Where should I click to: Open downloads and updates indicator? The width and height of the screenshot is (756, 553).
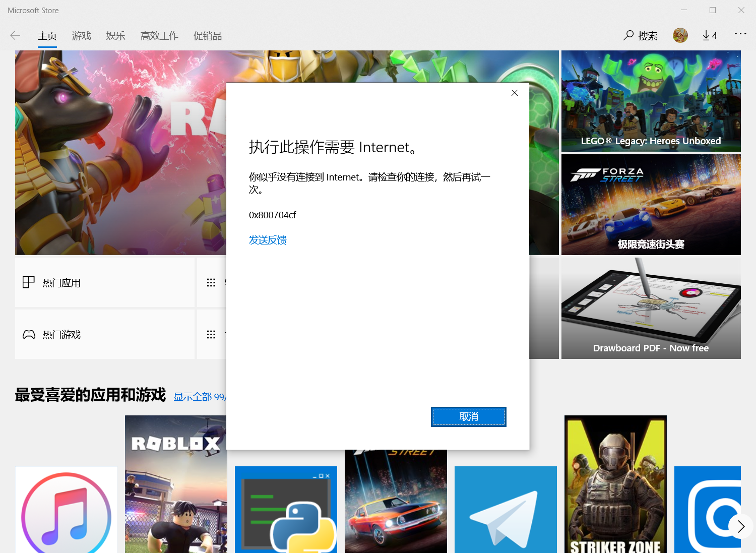(x=710, y=35)
